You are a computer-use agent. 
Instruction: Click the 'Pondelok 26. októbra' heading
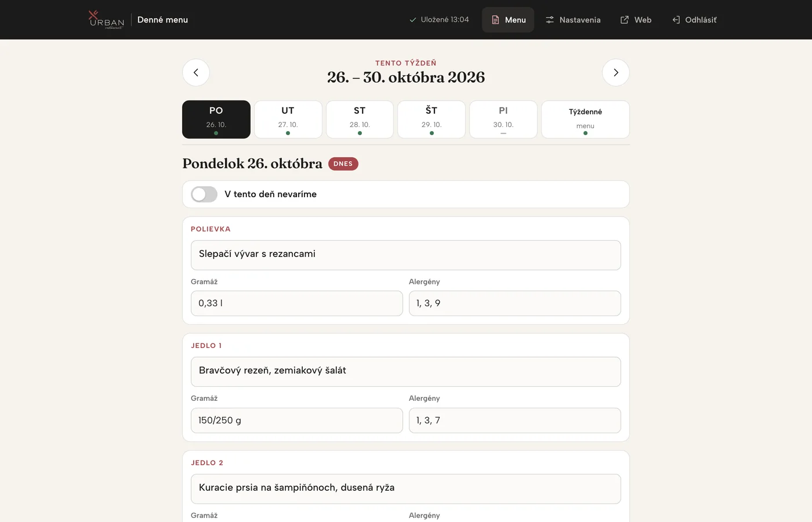pyautogui.click(x=252, y=164)
